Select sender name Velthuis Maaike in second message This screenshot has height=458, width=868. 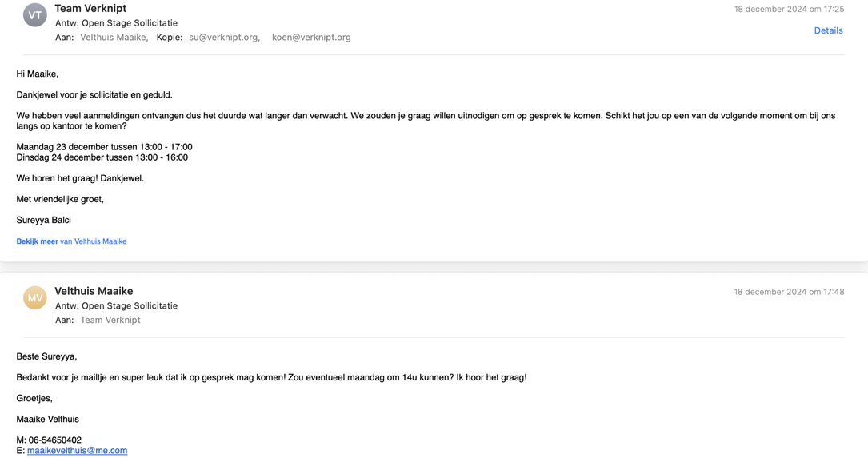click(94, 291)
